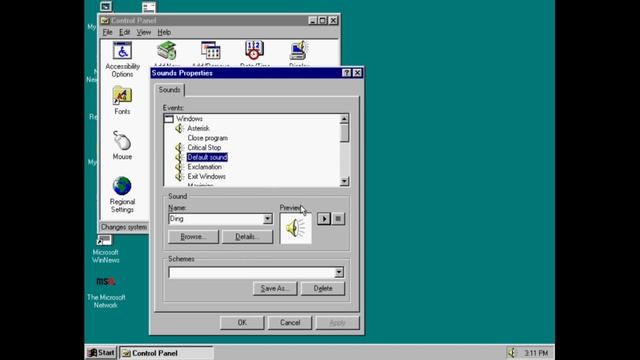
Task: Select the Close program event
Action: pyautogui.click(x=208, y=138)
